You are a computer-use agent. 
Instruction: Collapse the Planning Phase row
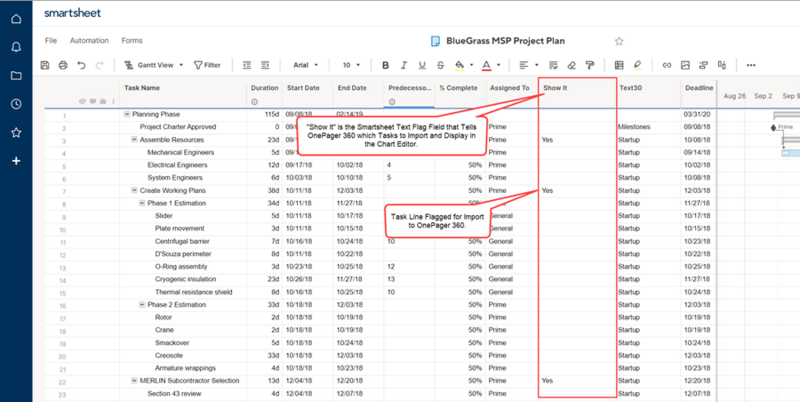click(x=127, y=114)
